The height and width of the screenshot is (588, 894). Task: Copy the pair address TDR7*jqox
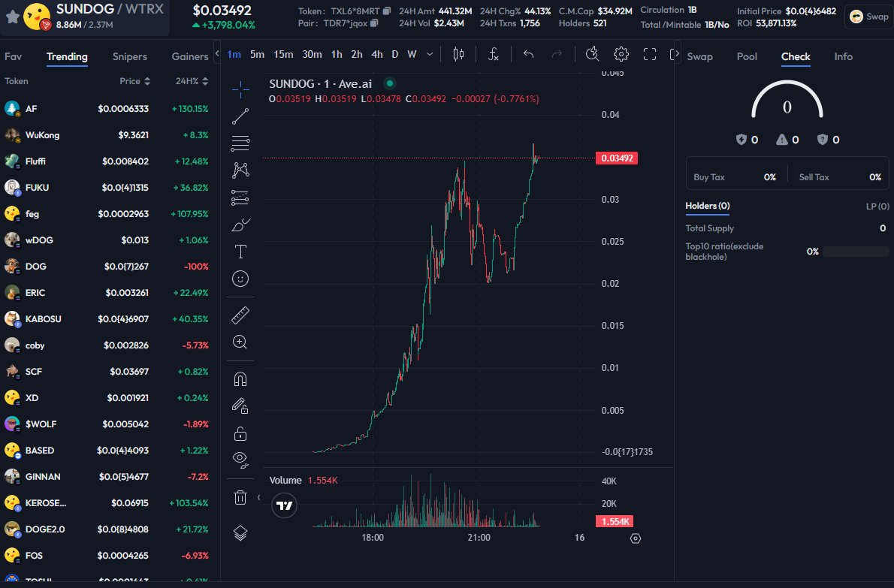(x=374, y=23)
